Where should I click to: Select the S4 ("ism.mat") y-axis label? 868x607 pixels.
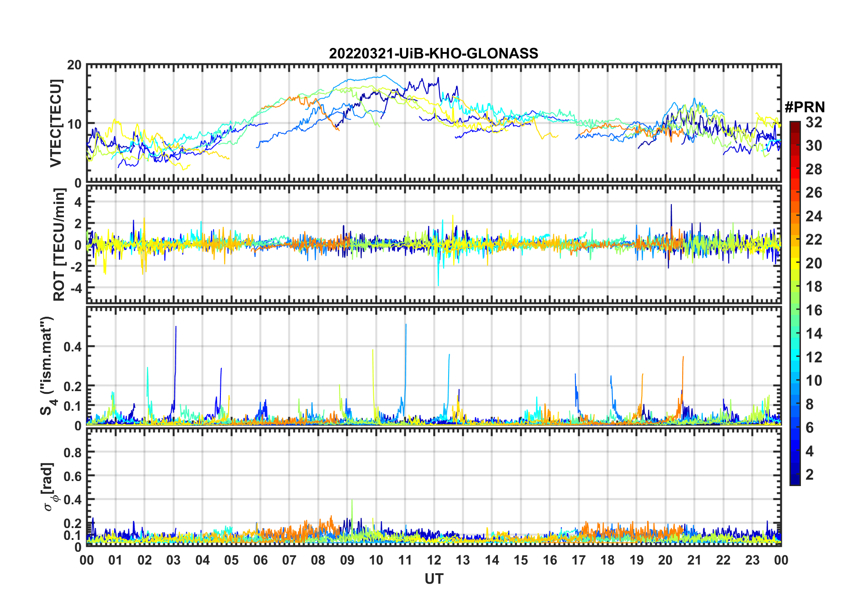(x=47, y=366)
